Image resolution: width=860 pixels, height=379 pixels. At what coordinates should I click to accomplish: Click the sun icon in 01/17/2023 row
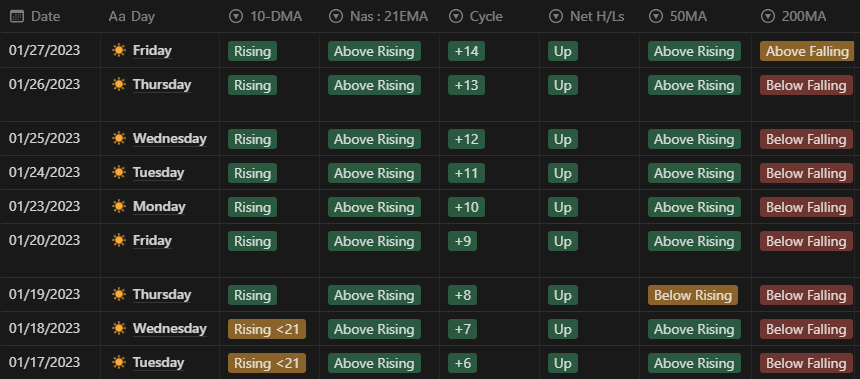pyautogui.click(x=118, y=363)
